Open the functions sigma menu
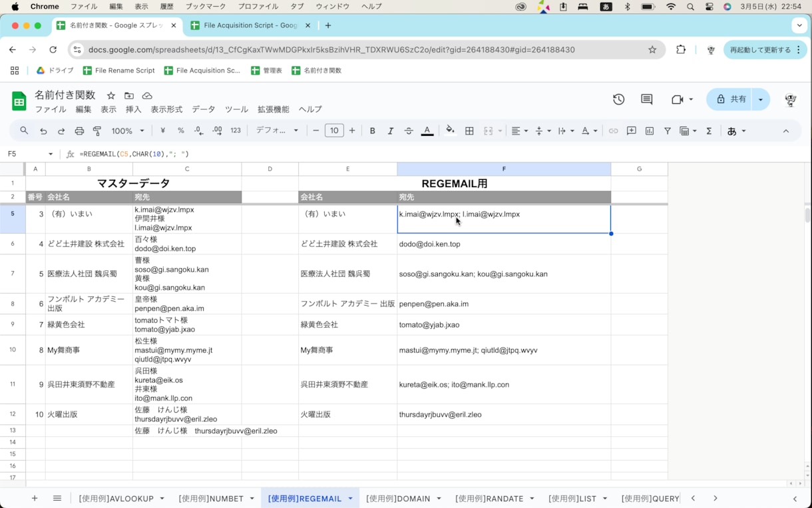 [709, 131]
